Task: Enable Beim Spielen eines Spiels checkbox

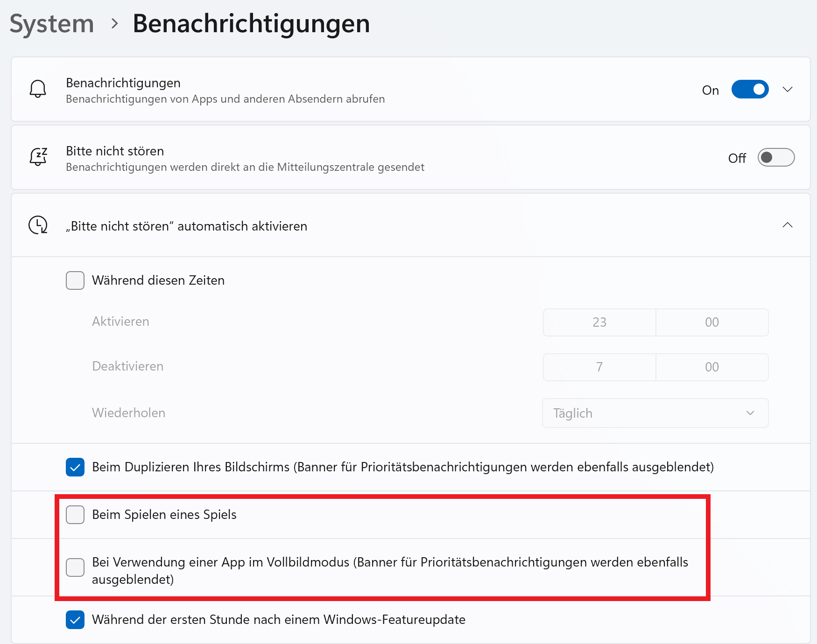Action: coord(75,515)
